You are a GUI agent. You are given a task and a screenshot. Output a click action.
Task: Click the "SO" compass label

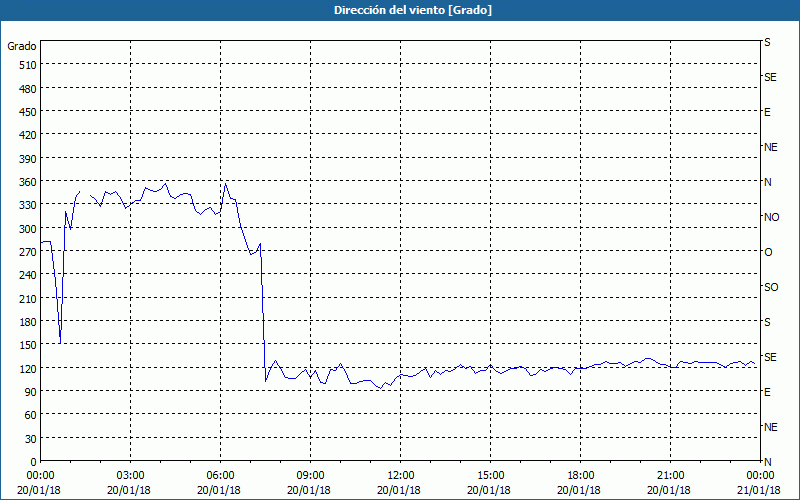(x=771, y=287)
